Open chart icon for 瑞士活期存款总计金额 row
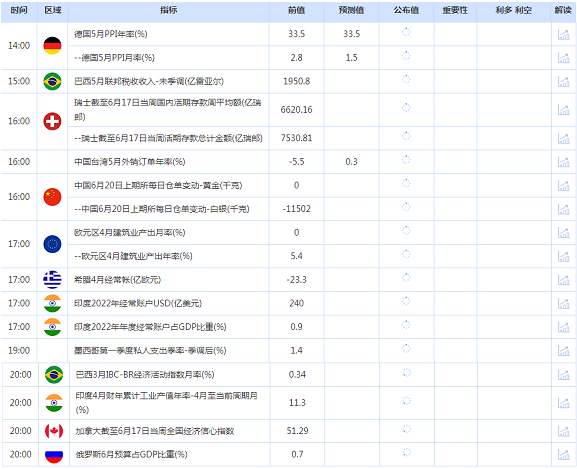 coord(563,138)
